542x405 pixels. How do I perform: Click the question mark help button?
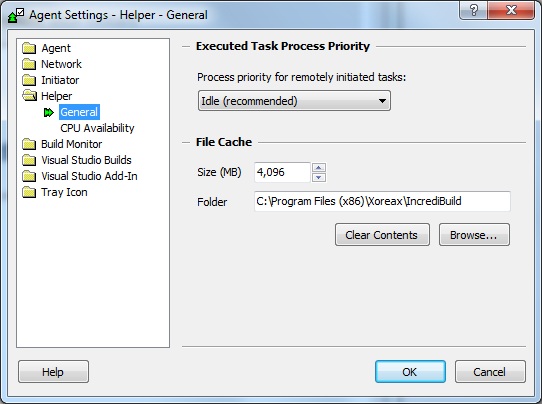474,10
